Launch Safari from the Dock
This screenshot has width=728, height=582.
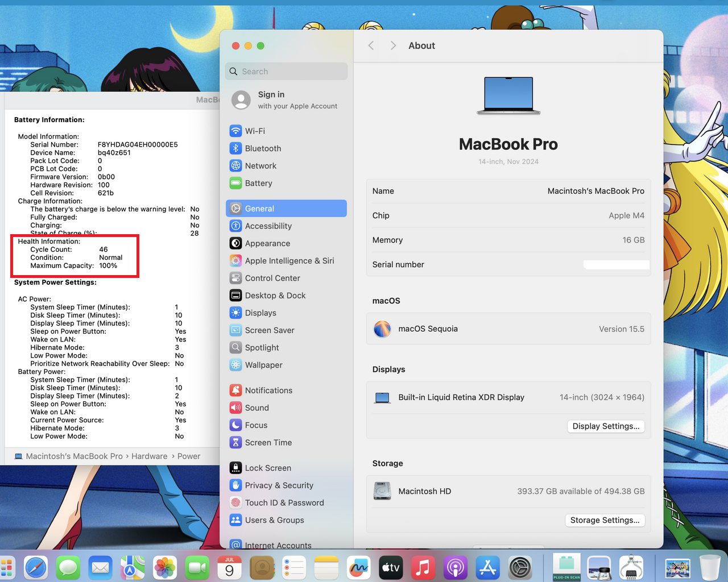(35, 567)
